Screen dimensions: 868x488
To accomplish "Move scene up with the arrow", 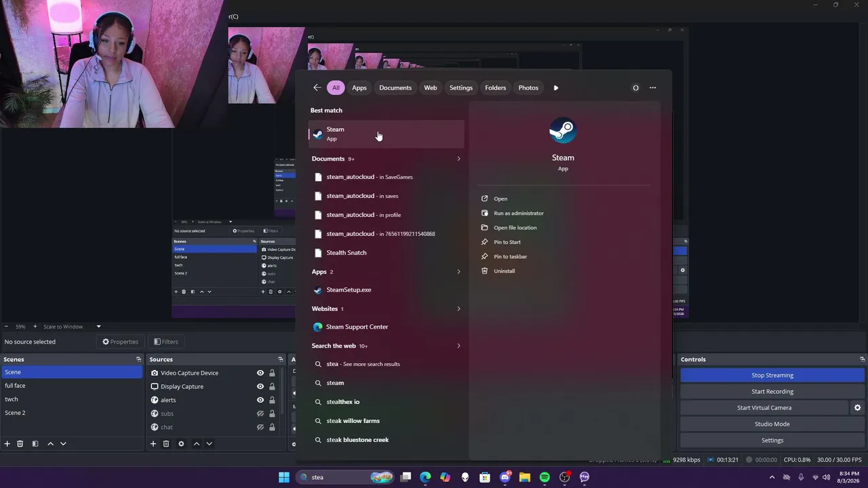I will click(x=50, y=444).
